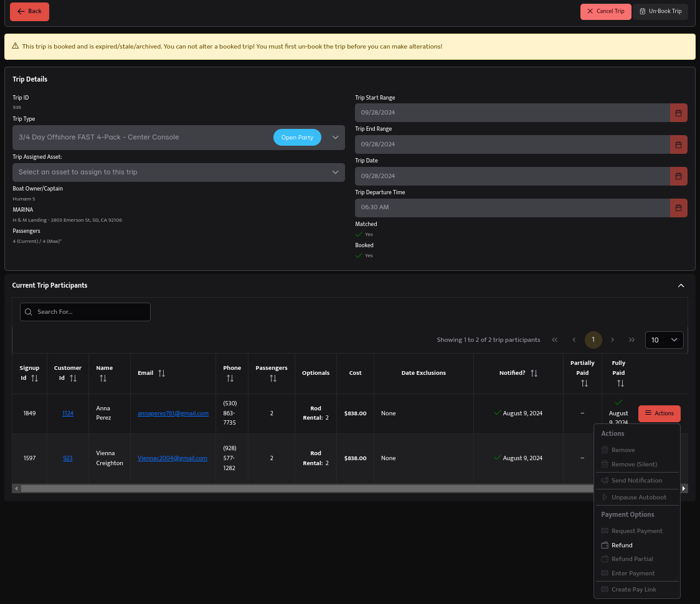The height and width of the screenshot is (604, 700).
Task: Sort by Fully Paid column
Action: pos(620,384)
